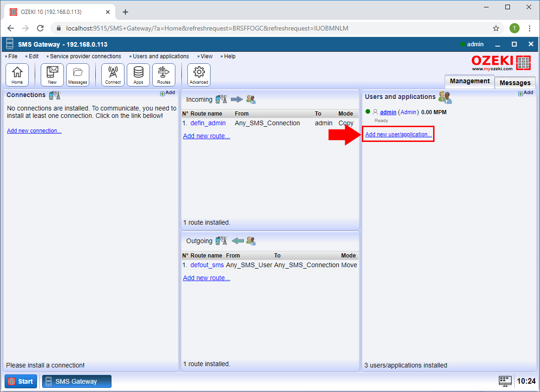Click the Incoming panel arrow icon

pos(236,99)
